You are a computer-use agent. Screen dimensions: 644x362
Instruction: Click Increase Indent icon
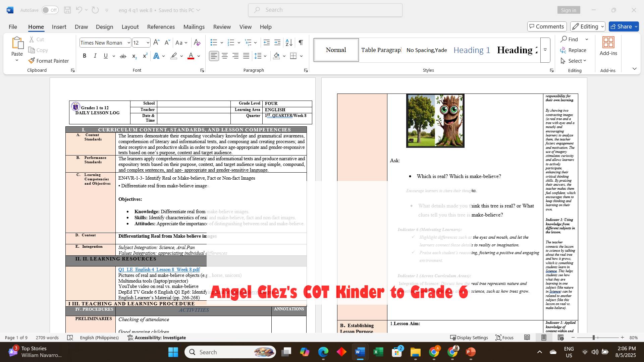277,43
